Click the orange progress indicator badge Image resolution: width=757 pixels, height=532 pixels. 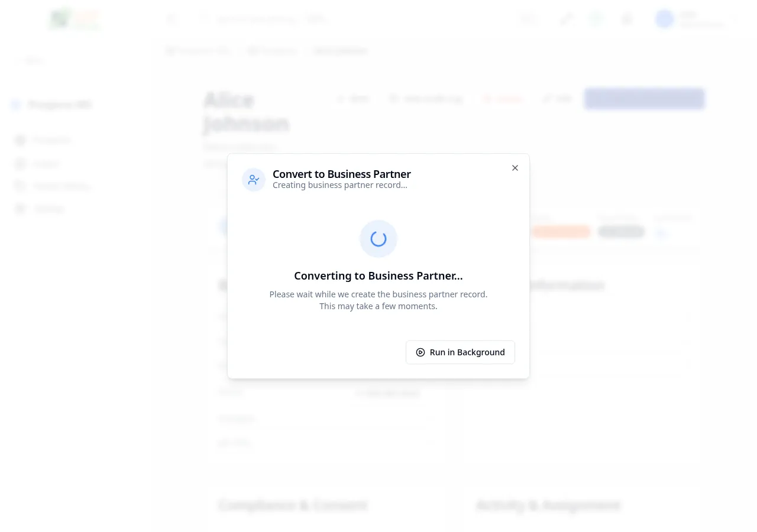coord(561,232)
